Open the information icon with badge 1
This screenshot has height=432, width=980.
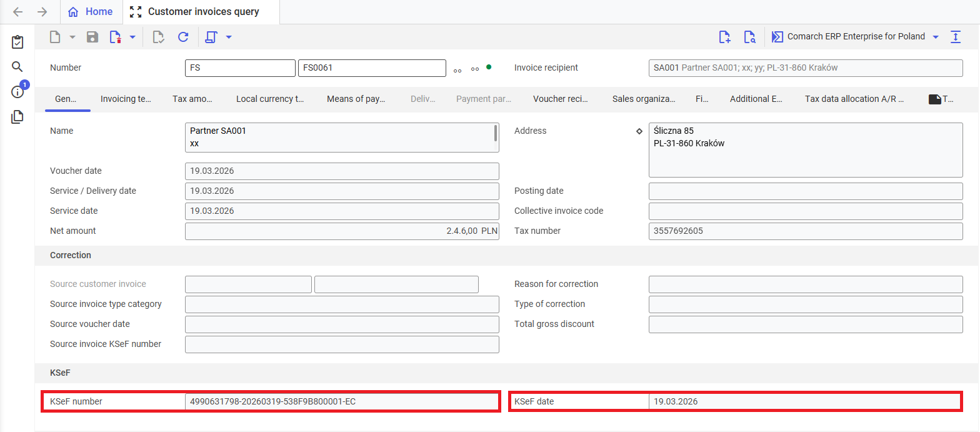[x=17, y=91]
